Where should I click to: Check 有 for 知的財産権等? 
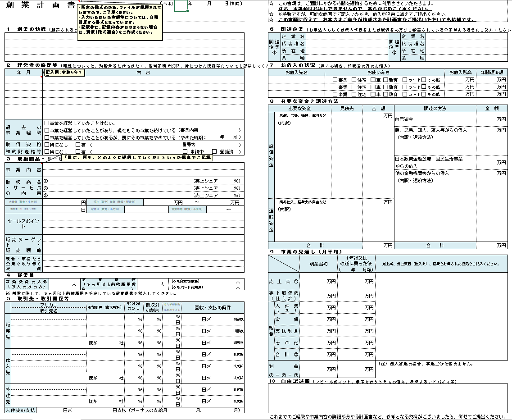pyautogui.click(x=77, y=152)
